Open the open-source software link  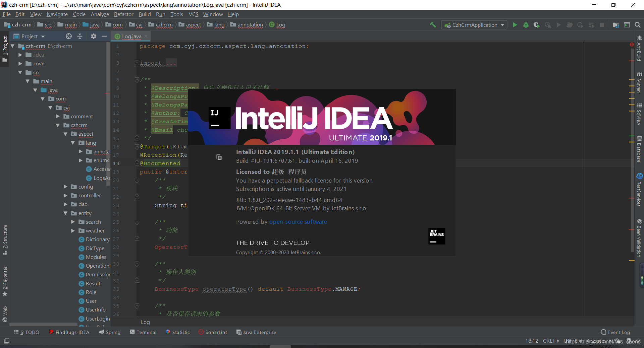click(298, 222)
